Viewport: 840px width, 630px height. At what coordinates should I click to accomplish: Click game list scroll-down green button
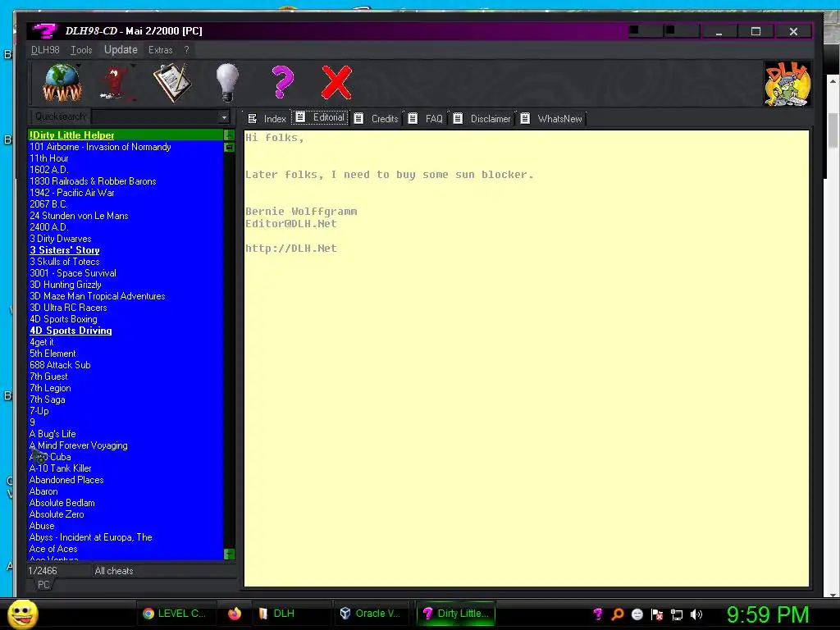pyautogui.click(x=230, y=554)
